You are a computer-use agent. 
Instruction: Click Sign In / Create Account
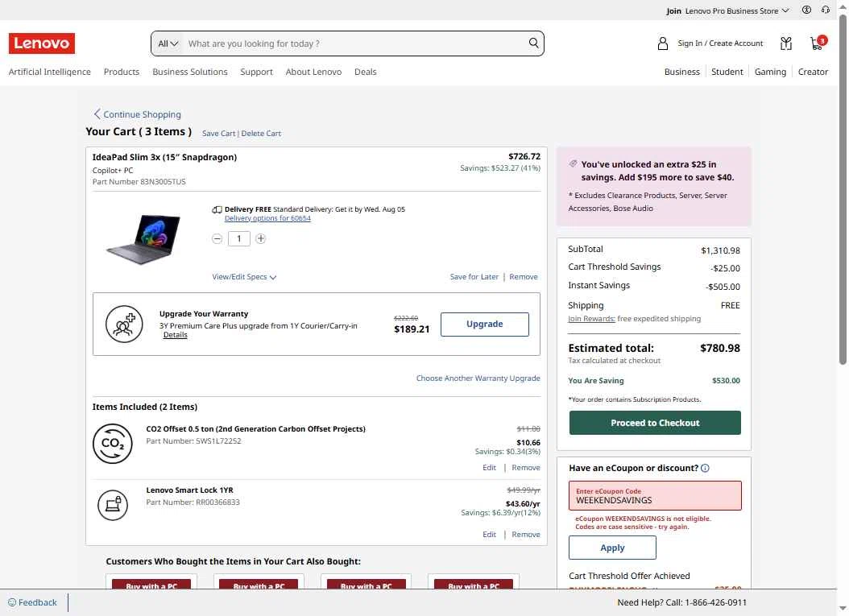coord(720,43)
